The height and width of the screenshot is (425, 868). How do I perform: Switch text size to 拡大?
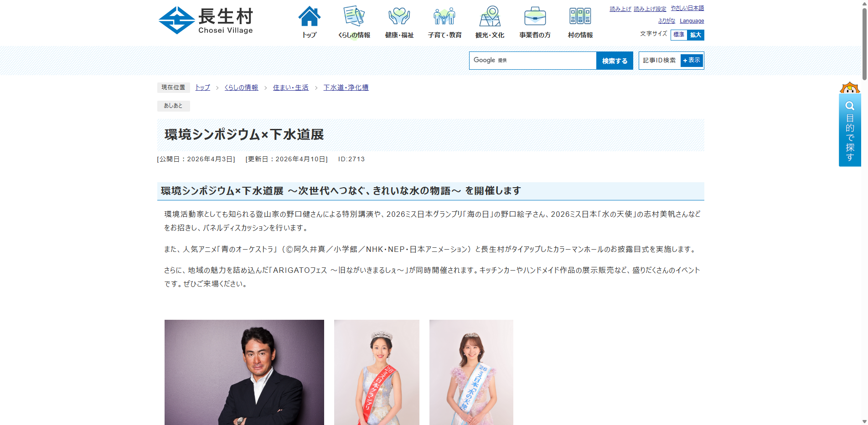(696, 35)
